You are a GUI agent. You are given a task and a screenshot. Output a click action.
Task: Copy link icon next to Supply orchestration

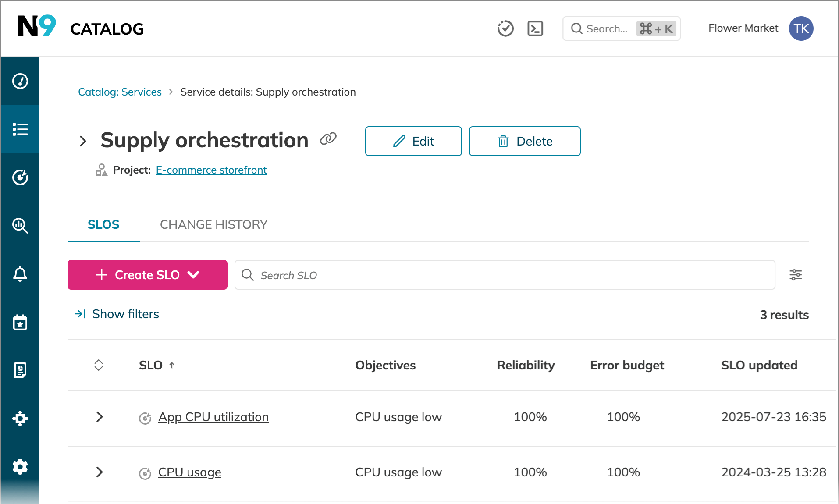328,139
